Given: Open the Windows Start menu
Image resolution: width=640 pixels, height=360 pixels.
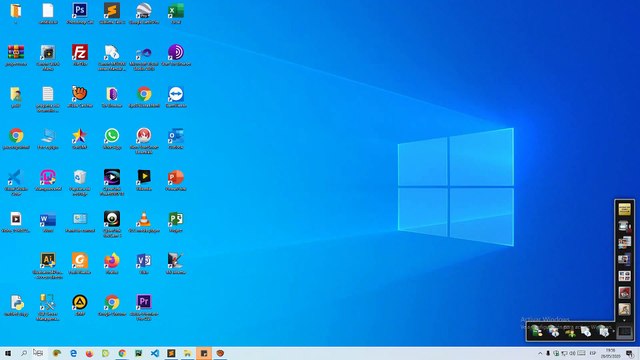Looking at the screenshot, I should click(8, 353).
